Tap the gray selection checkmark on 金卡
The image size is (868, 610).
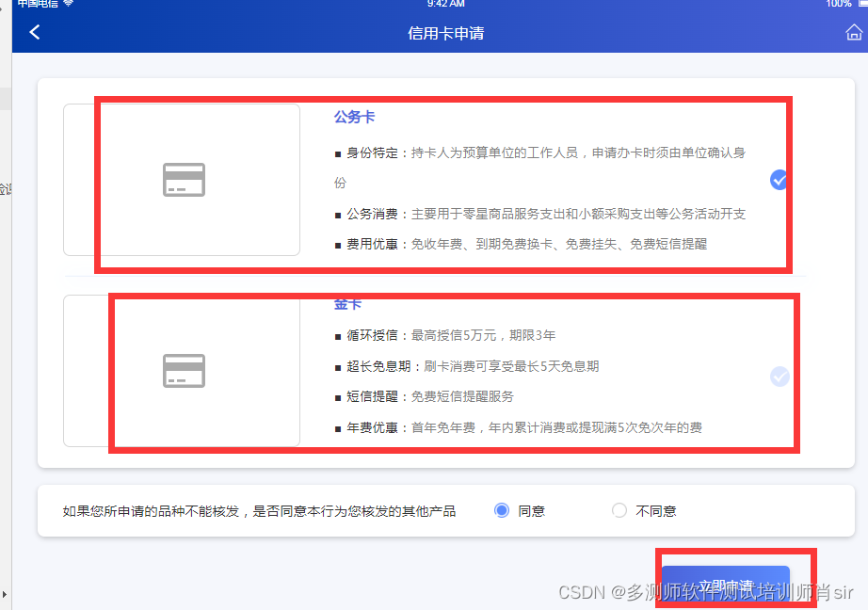[x=779, y=376]
